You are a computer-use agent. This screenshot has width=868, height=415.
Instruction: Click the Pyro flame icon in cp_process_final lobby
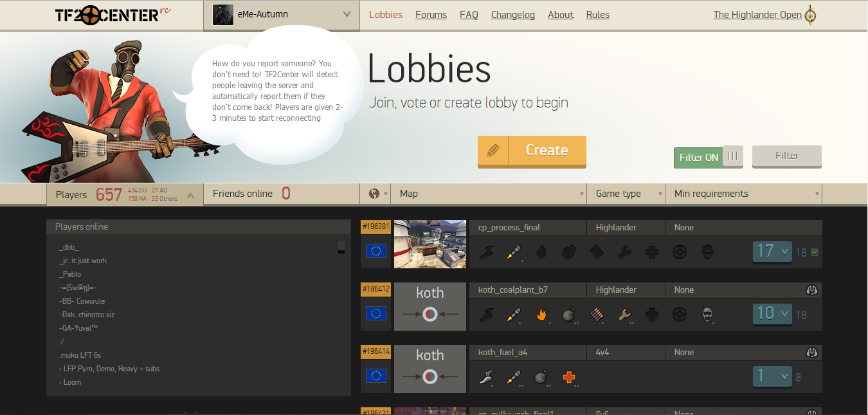pyautogui.click(x=541, y=252)
